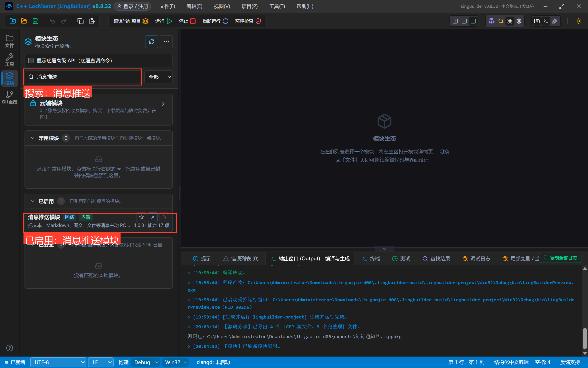Switch to the 错误列表 (0) tab

point(241,258)
